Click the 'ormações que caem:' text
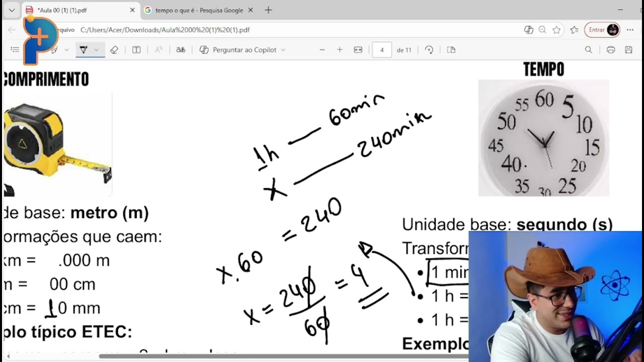The image size is (644, 362). tap(83, 237)
